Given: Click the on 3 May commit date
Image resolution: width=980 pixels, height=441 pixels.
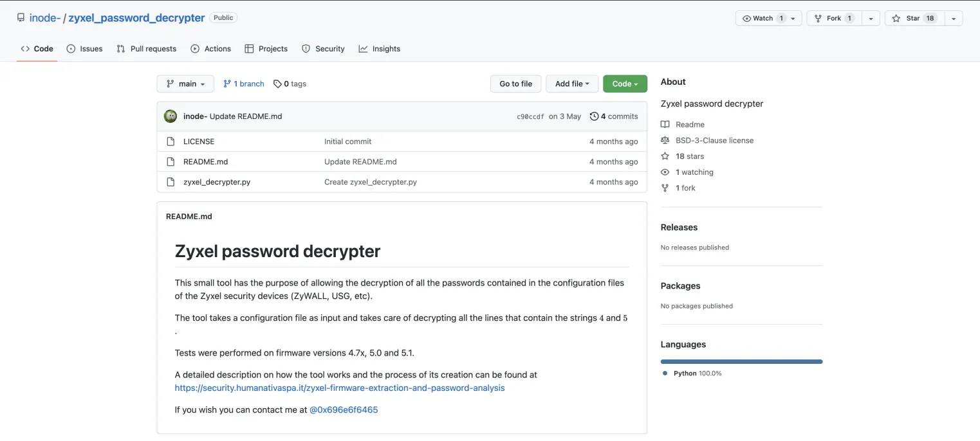Looking at the screenshot, I should point(565,116).
